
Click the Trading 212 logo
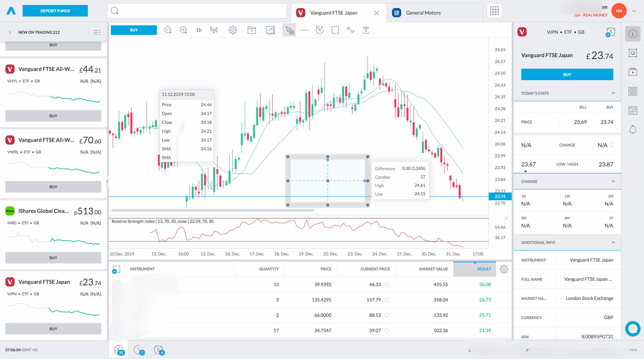(11, 11)
